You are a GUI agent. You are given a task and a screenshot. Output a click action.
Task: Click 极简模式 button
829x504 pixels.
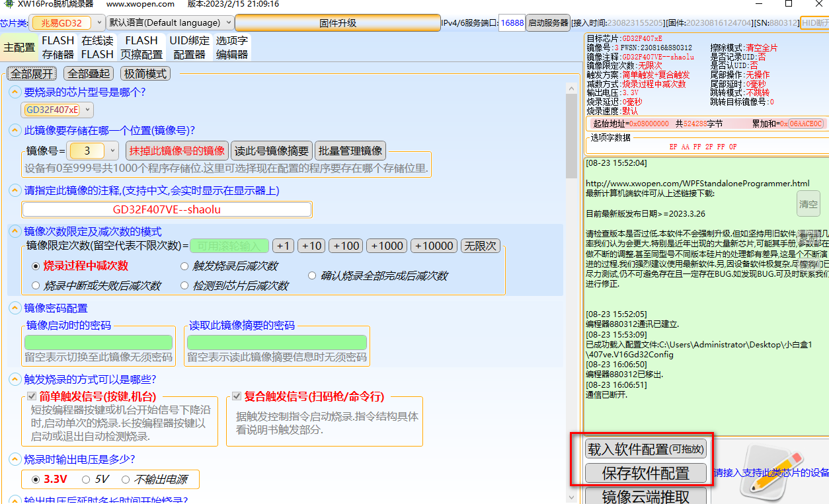(145, 73)
